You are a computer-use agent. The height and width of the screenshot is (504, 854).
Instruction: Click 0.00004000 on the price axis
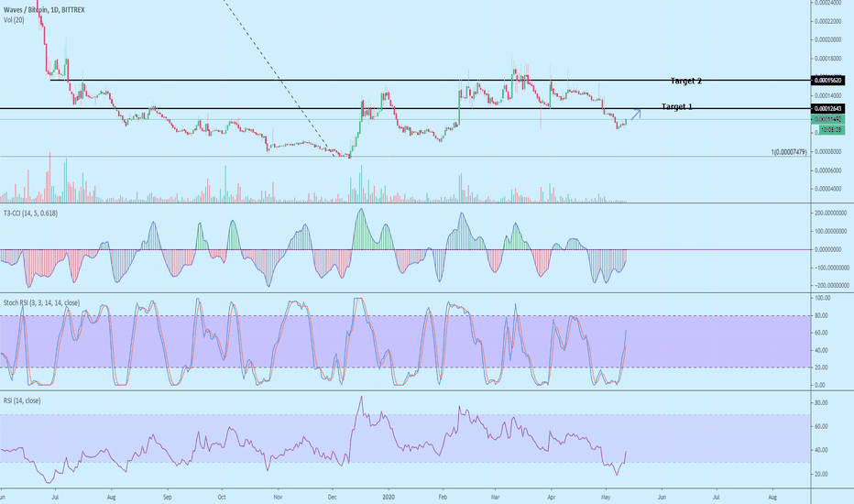click(x=829, y=189)
